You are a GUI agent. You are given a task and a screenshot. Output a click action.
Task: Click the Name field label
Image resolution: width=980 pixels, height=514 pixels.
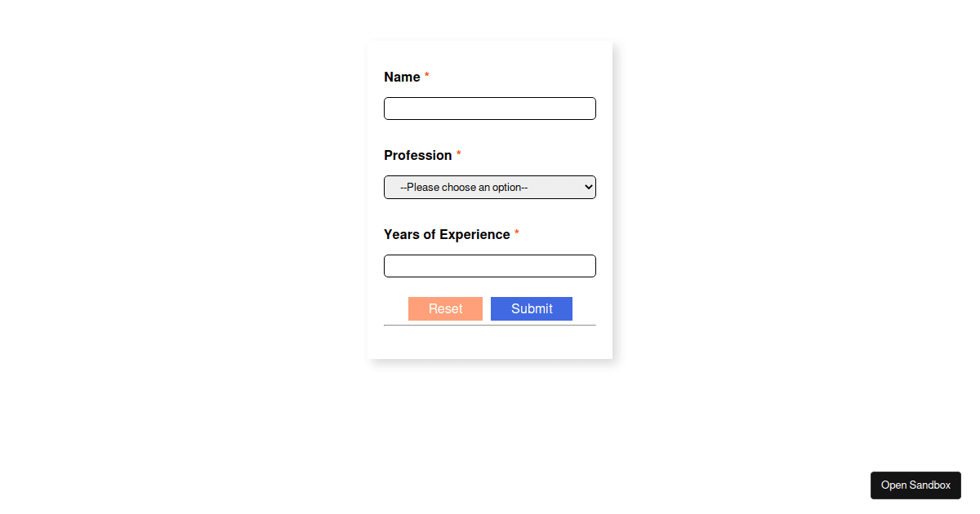(401, 77)
